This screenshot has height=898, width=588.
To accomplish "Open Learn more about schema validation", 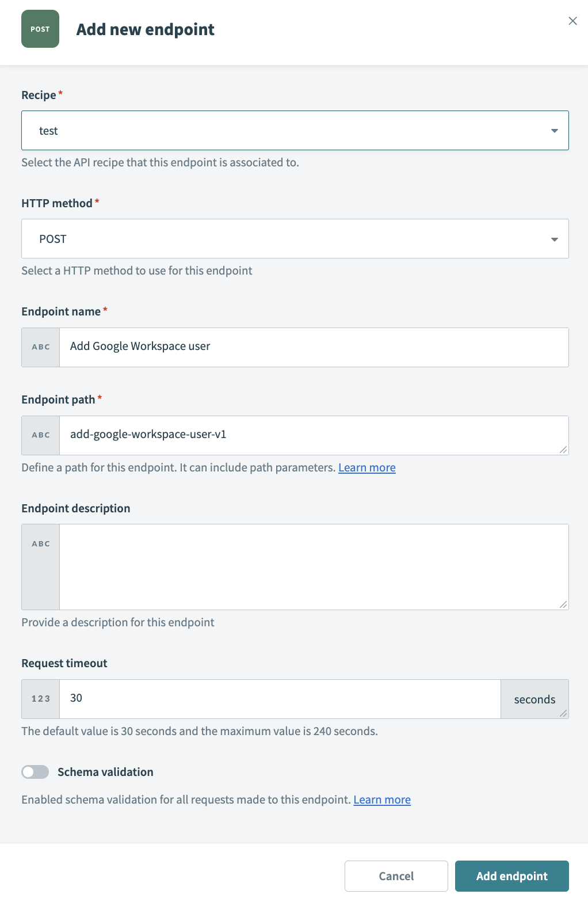I will tap(381, 800).
